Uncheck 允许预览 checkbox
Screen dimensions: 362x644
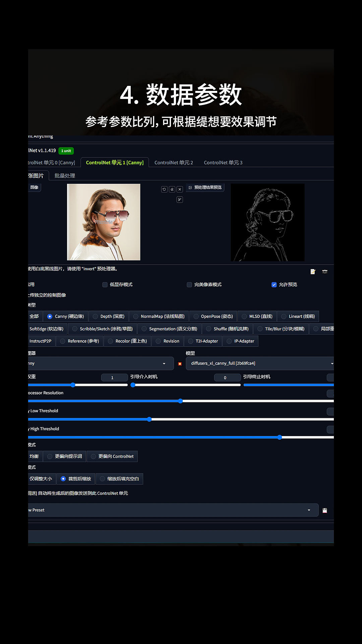point(274,284)
